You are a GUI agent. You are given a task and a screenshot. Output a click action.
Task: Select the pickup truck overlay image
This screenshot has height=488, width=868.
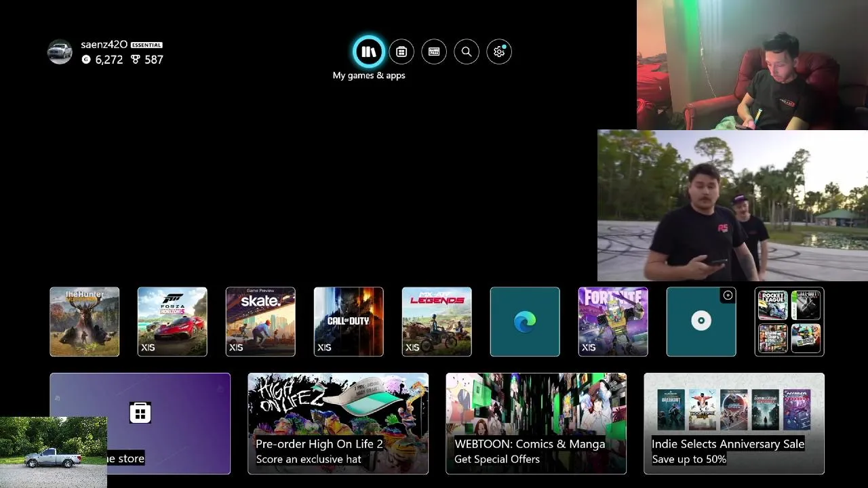click(54, 452)
